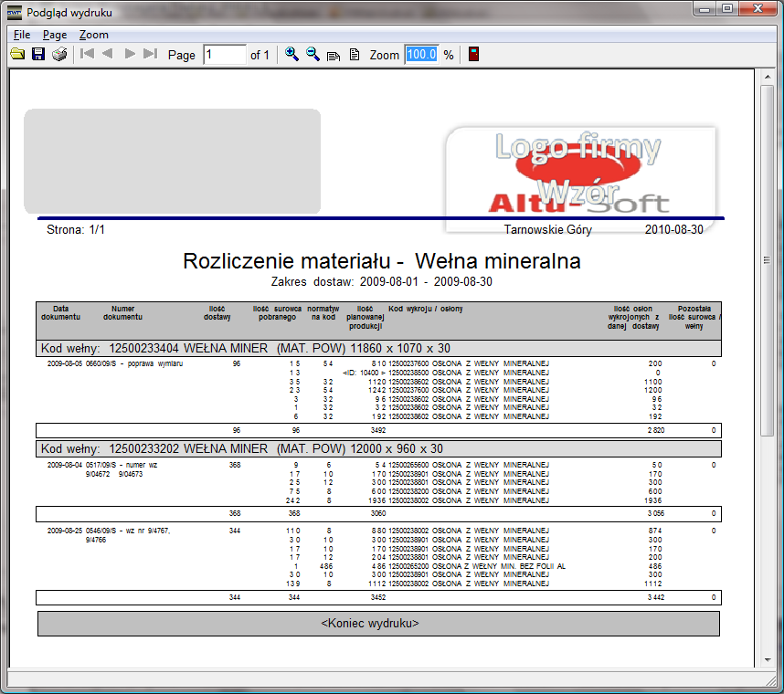
Task: Save the report with the disk icon
Action: [x=38, y=55]
